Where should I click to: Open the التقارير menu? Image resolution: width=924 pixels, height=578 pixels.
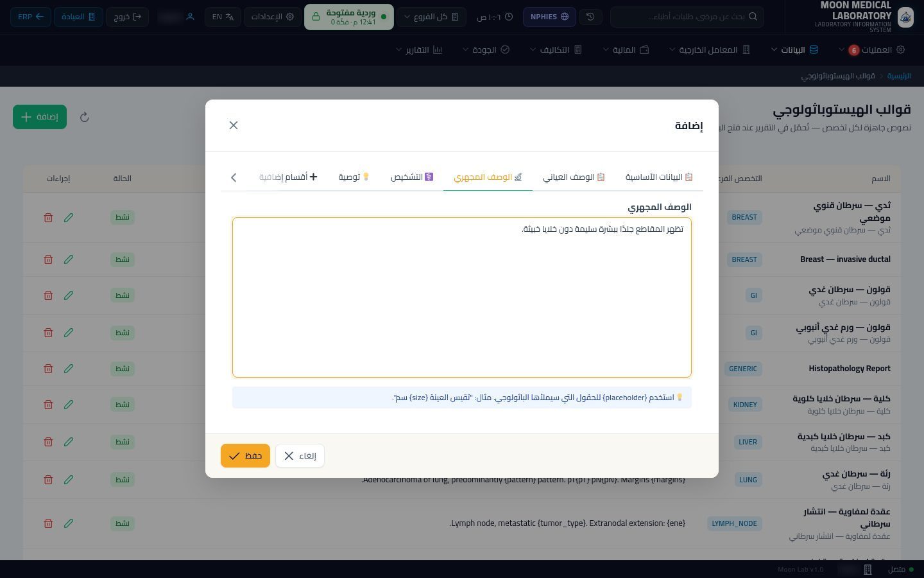pos(419,49)
